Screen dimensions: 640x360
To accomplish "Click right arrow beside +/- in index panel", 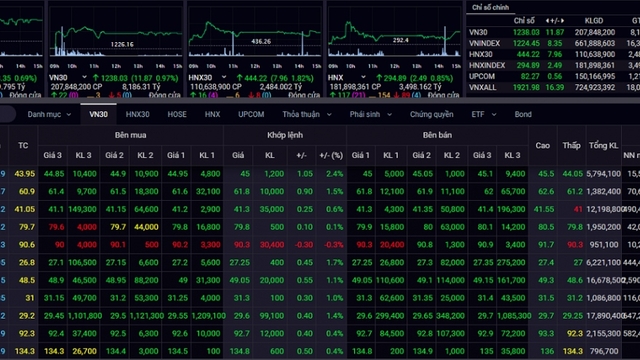I will (562, 20).
